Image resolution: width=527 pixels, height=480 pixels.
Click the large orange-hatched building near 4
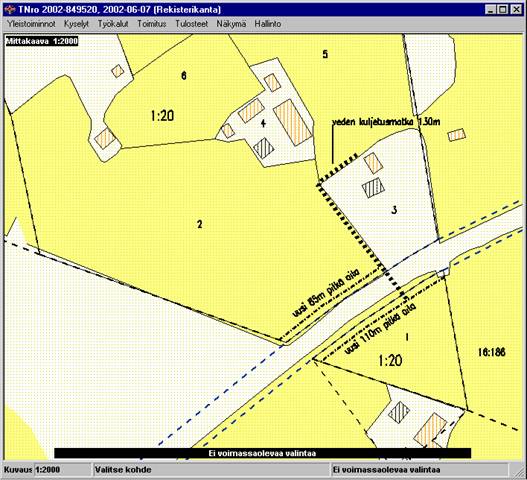click(292, 122)
